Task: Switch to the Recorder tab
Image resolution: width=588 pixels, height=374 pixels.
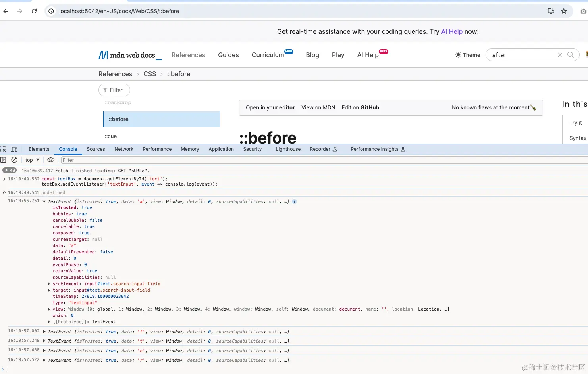Action: (x=323, y=149)
